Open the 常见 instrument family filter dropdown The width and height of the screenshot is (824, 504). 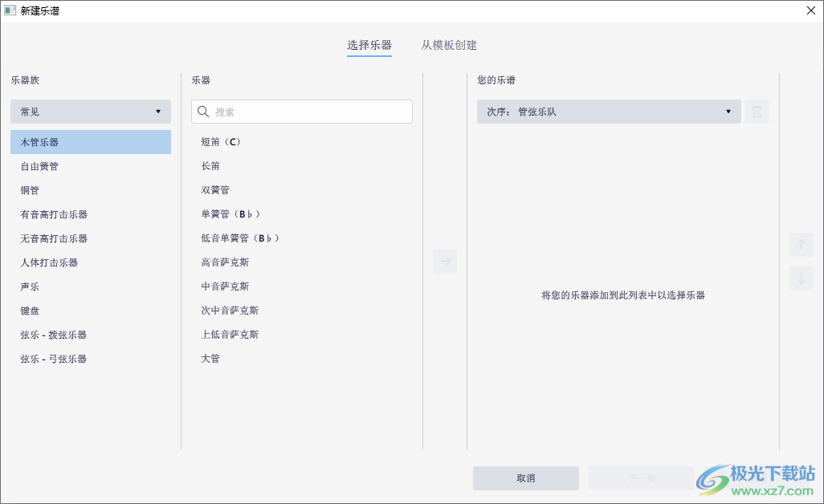(x=90, y=112)
